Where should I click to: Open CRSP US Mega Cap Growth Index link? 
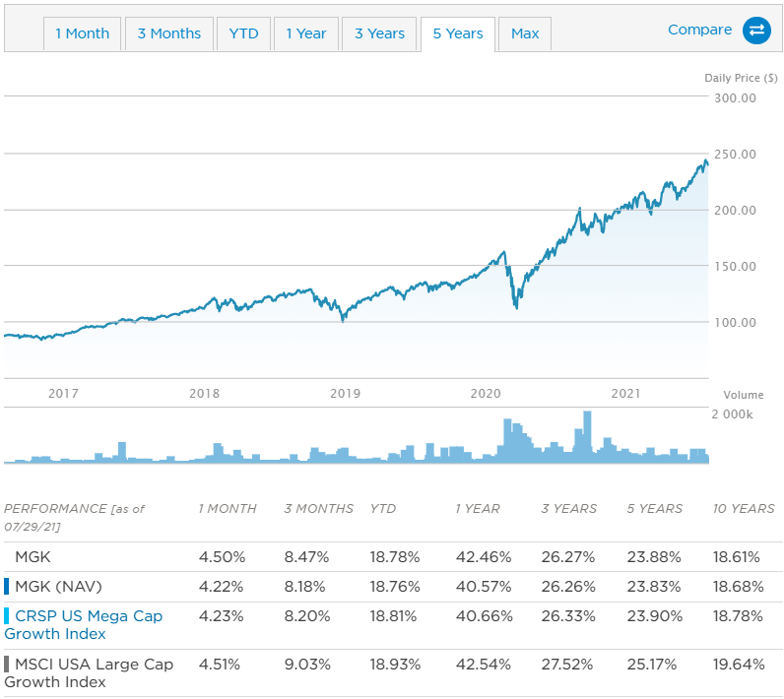pos(83,624)
